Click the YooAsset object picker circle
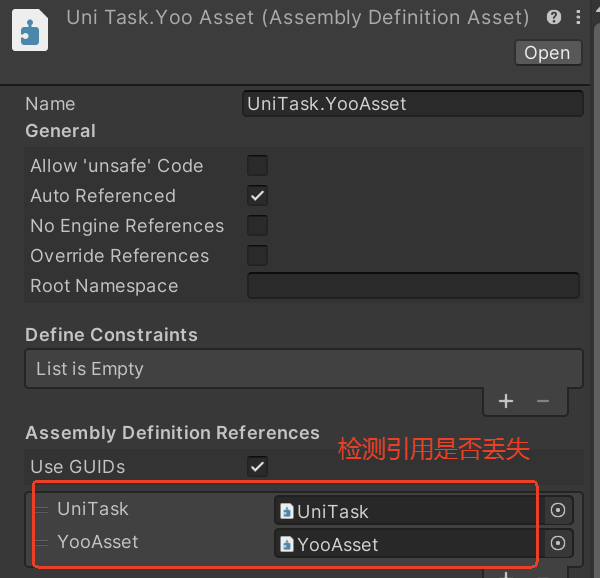This screenshot has height=578, width=600. pos(559,544)
